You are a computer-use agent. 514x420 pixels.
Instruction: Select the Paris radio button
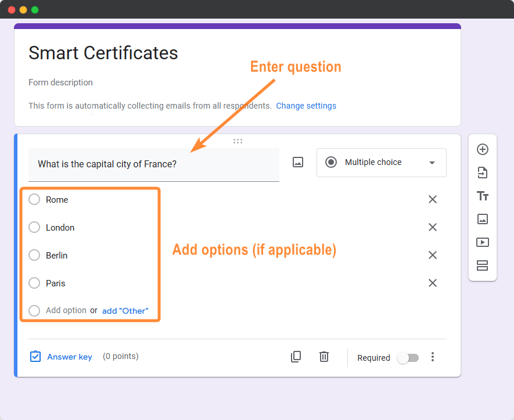point(34,283)
